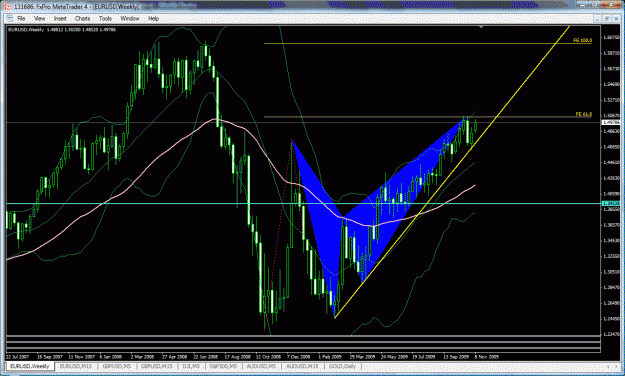The height and width of the screenshot is (376, 625).
Task: Switch to the GBPUSD,M15 chart tab
Action: 157,366
